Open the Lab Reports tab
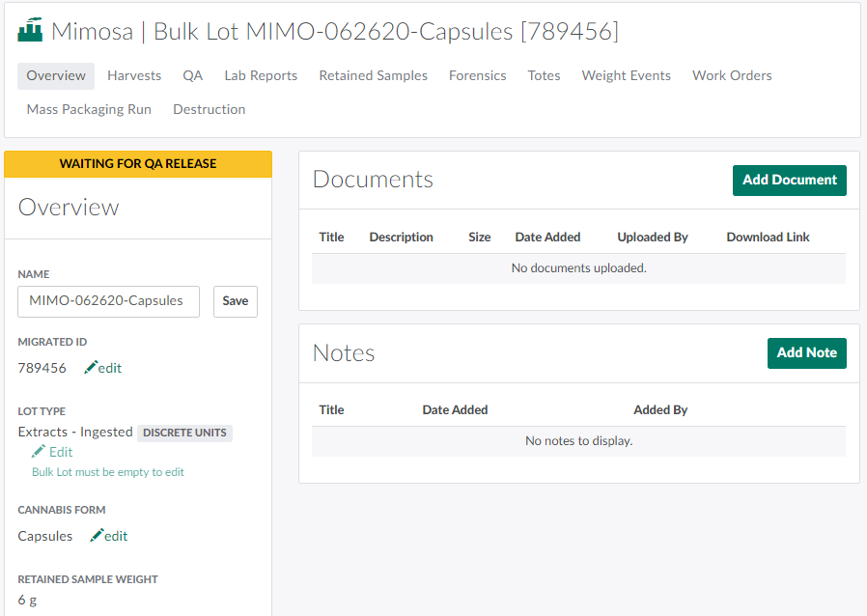Viewport: 867px width, 616px height. coord(261,75)
